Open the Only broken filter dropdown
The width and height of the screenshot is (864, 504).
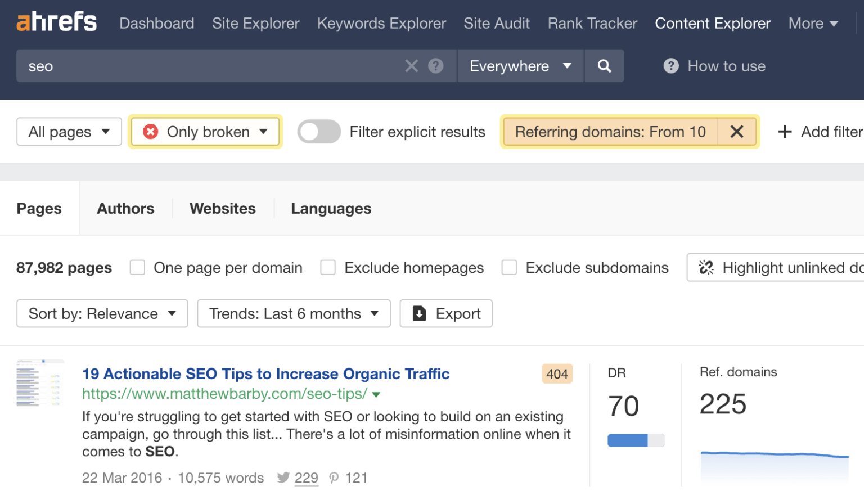(205, 132)
